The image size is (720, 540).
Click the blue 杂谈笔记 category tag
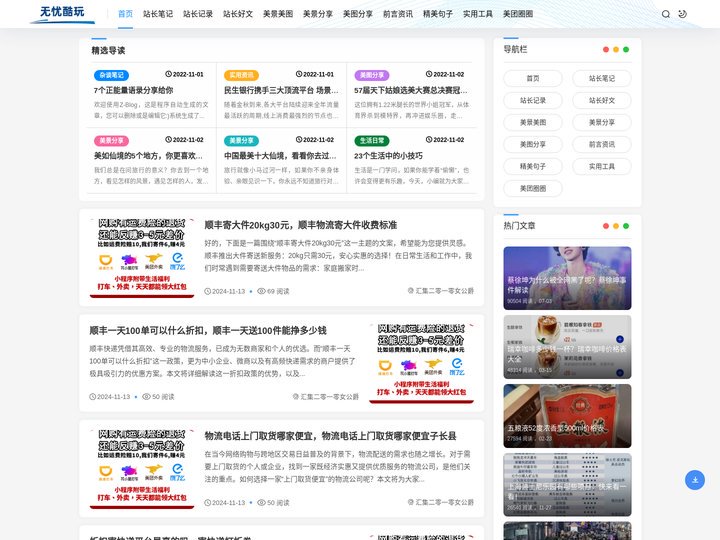(x=112, y=75)
